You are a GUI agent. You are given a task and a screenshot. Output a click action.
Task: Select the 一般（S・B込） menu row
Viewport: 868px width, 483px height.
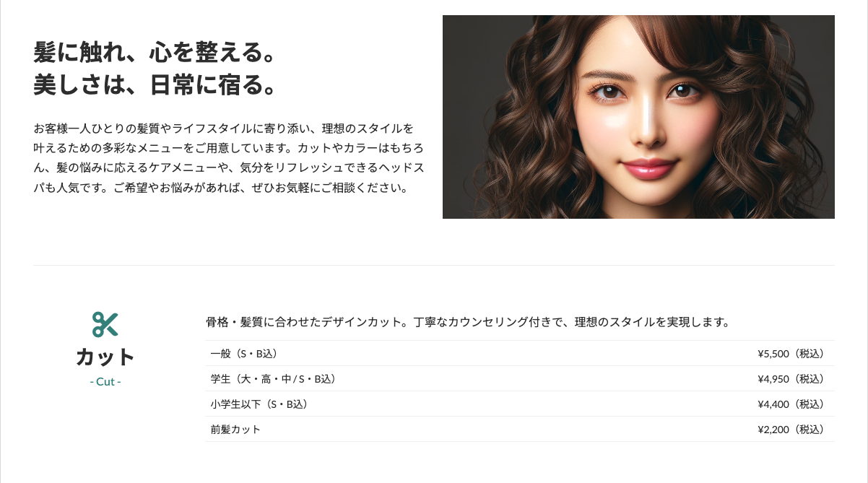tap(520, 353)
